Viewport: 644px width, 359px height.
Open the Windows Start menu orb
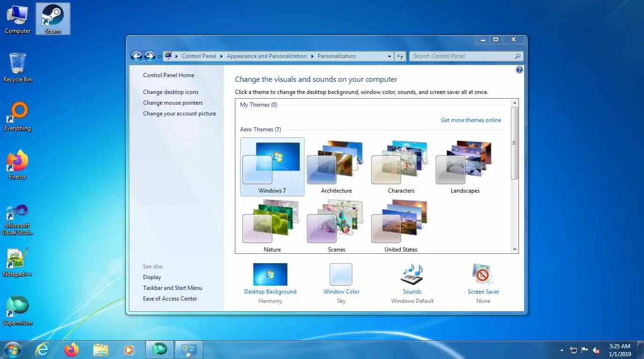click(x=12, y=350)
